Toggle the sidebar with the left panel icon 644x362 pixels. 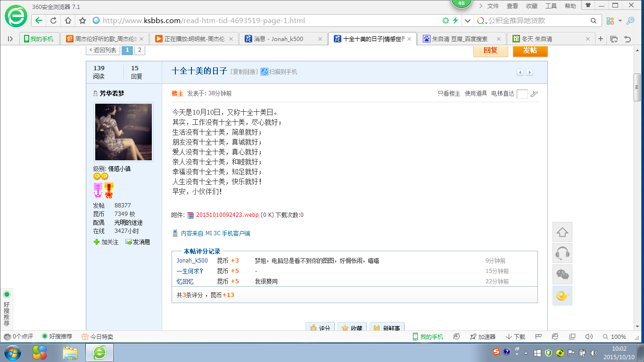pyautogui.click(x=10, y=39)
